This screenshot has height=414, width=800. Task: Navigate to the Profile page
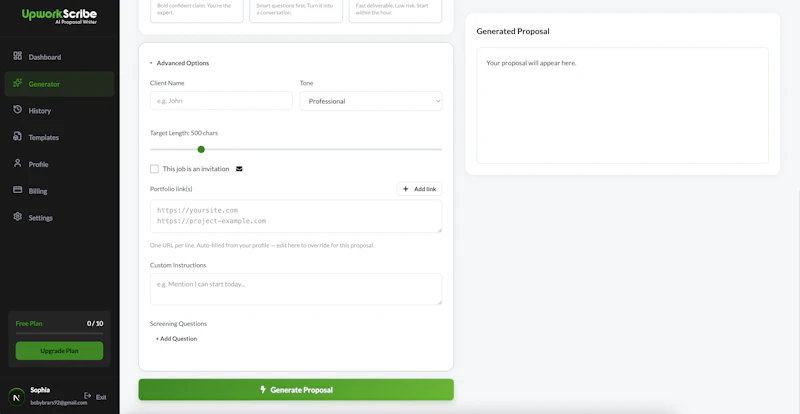point(59,164)
